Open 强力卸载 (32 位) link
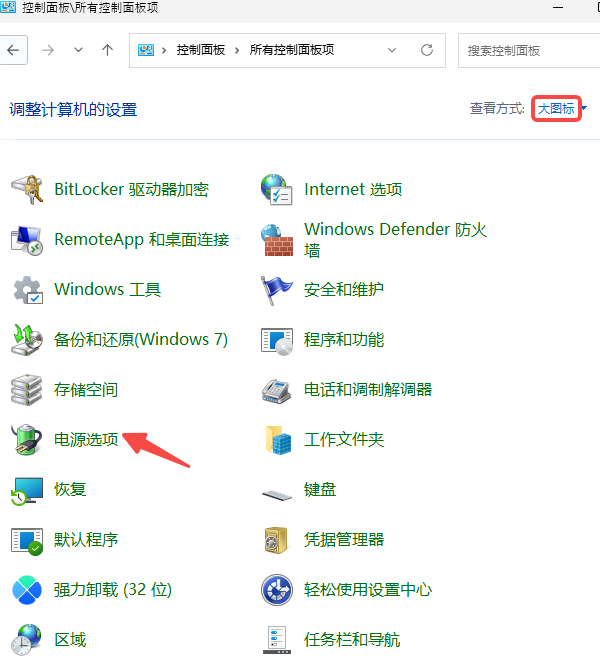The image size is (600, 666). 113,590
